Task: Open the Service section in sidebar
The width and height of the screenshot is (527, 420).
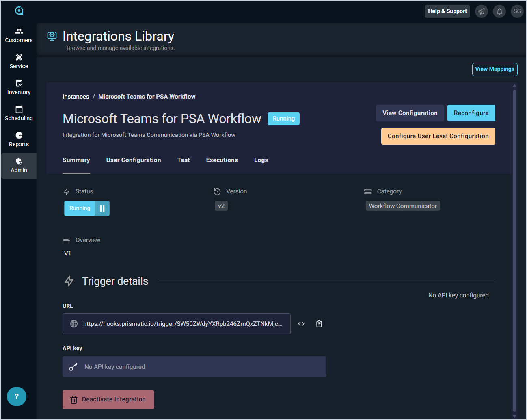Action: point(19,61)
